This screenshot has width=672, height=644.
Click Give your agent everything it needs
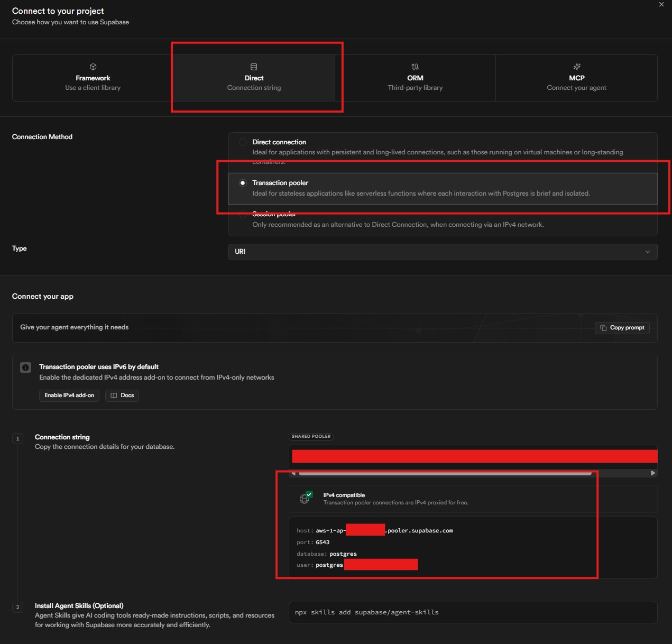tap(75, 327)
